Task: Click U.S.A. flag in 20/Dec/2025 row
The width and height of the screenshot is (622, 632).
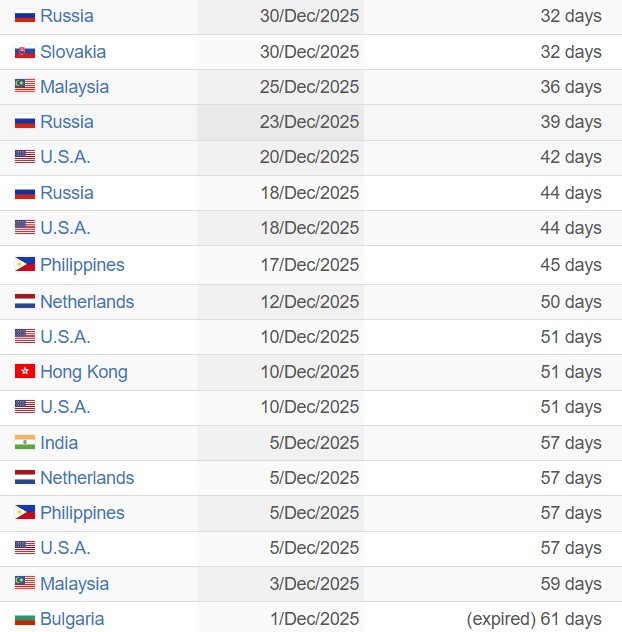Action: (x=25, y=157)
